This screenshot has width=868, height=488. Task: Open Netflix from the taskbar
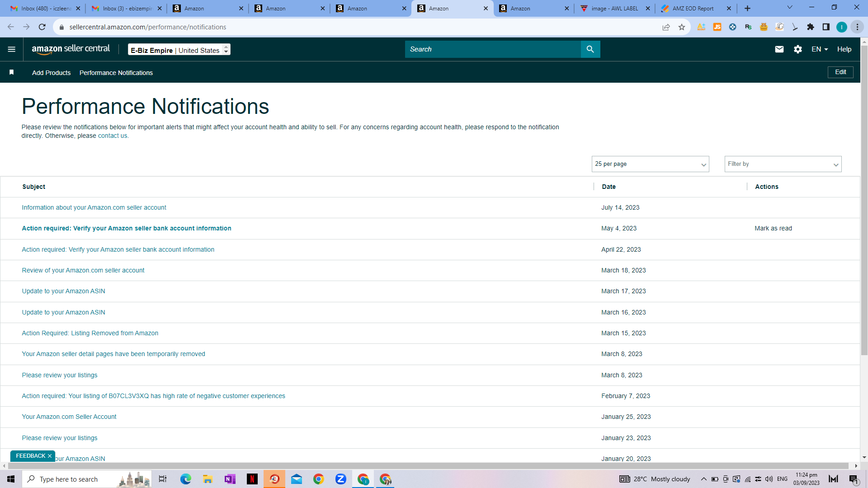tap(252, 479)
